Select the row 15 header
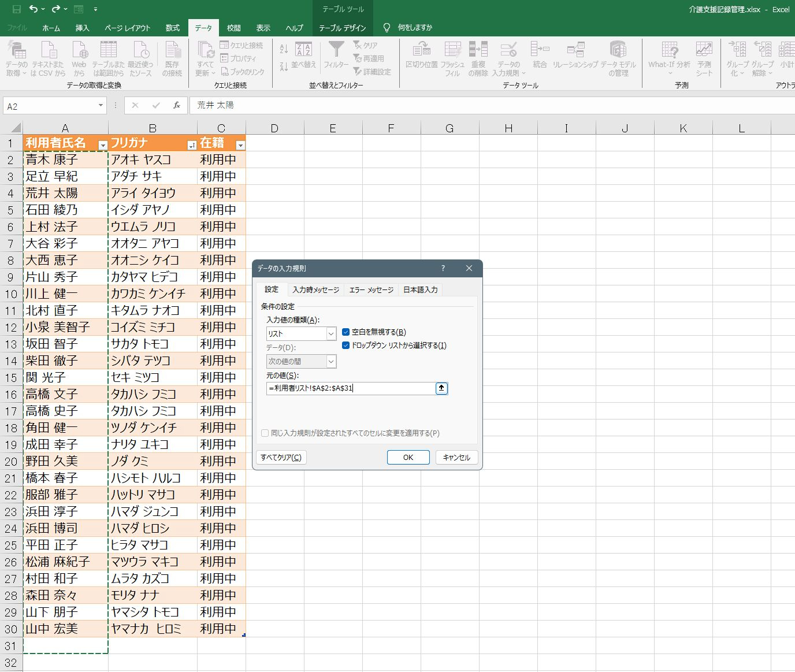Image resolution: width=795 pixels, height=672 pixels. (11, 377)
